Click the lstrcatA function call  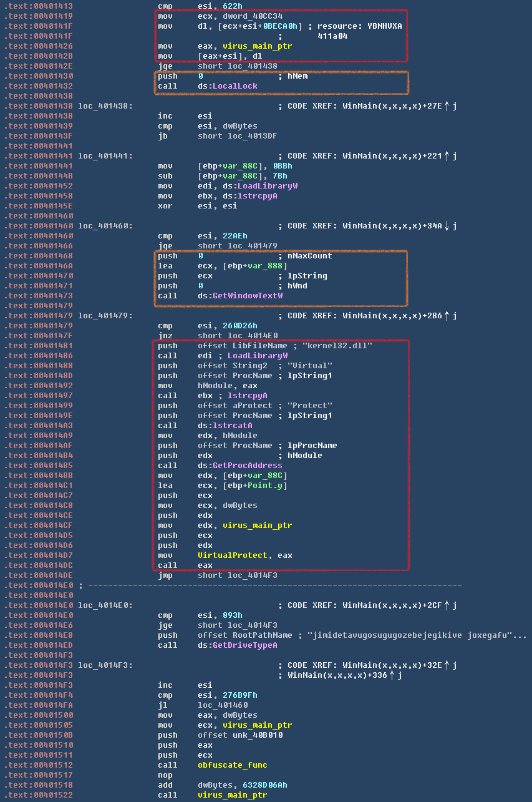tap(235, 426)
